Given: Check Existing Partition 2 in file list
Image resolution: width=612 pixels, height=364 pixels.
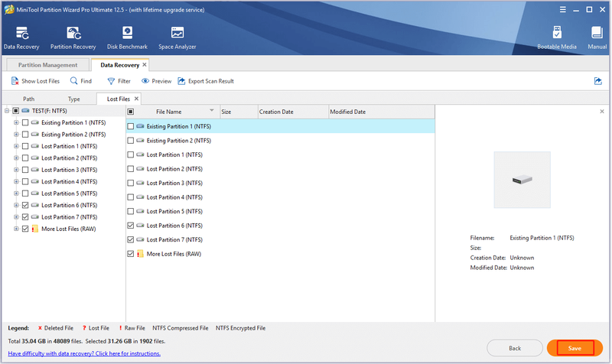Looking at the screenshot, I should 131,141.
